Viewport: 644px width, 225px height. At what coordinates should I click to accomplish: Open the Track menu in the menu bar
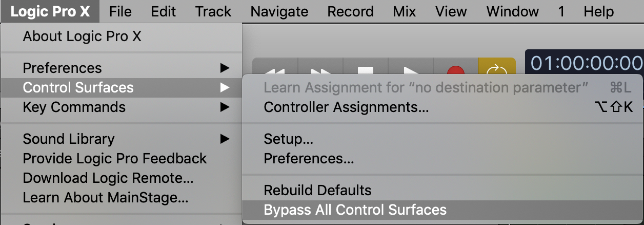point(213,11)
